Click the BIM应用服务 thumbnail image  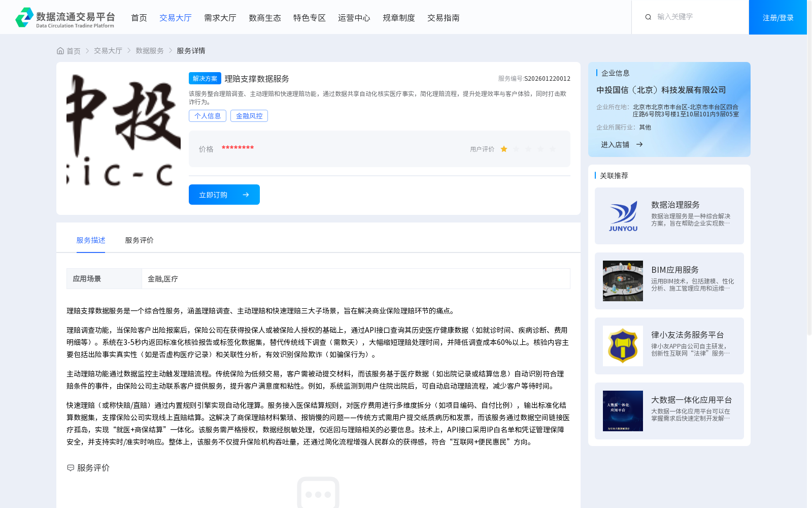pyautogui.click(x=623, y=281)
